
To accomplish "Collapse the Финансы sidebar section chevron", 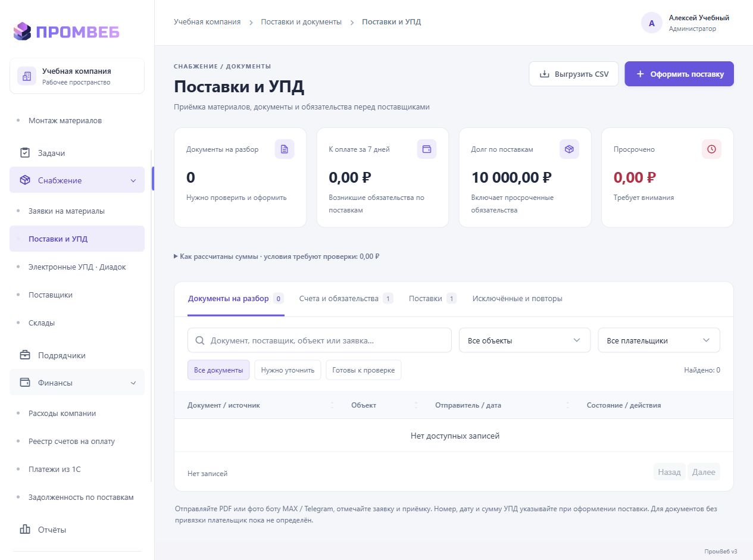I will (x=133, y=383).
